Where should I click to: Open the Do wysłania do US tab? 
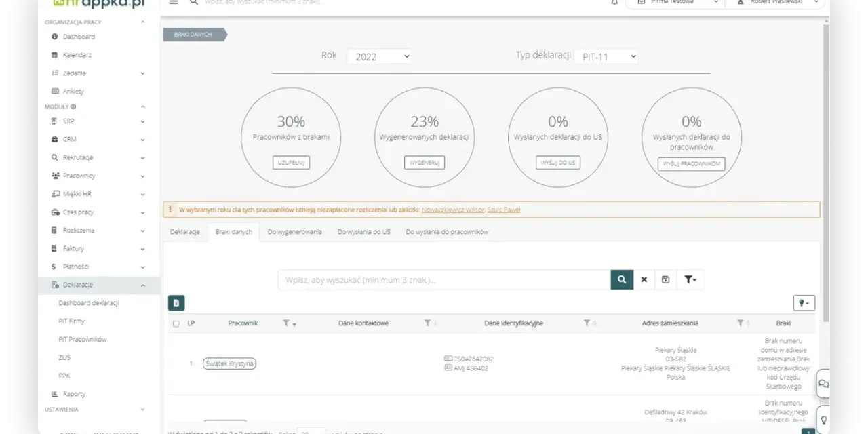(x=364, y=232)
